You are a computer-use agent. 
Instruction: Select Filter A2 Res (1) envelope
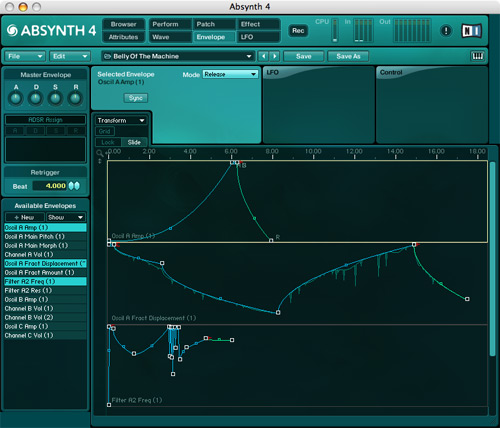click(45, 290)
